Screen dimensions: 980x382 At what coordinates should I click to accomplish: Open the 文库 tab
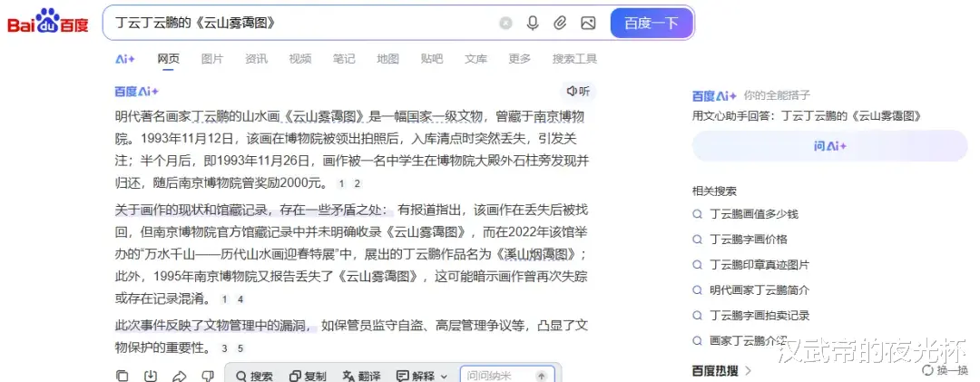click(x=475, y=59)
